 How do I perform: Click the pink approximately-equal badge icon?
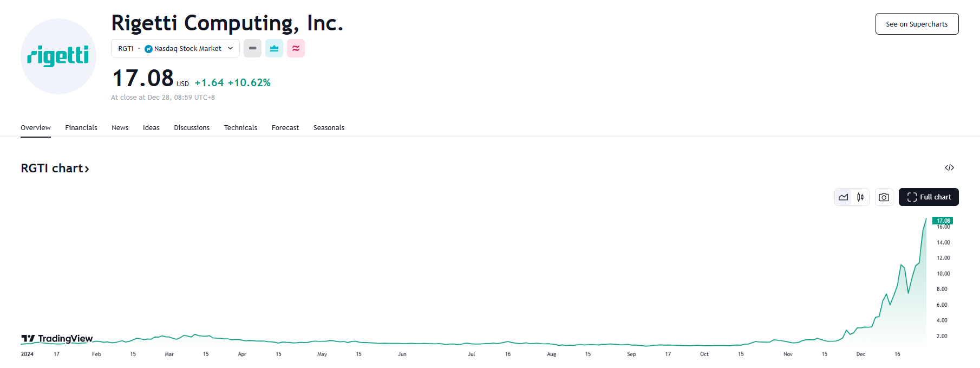(296, 48)
